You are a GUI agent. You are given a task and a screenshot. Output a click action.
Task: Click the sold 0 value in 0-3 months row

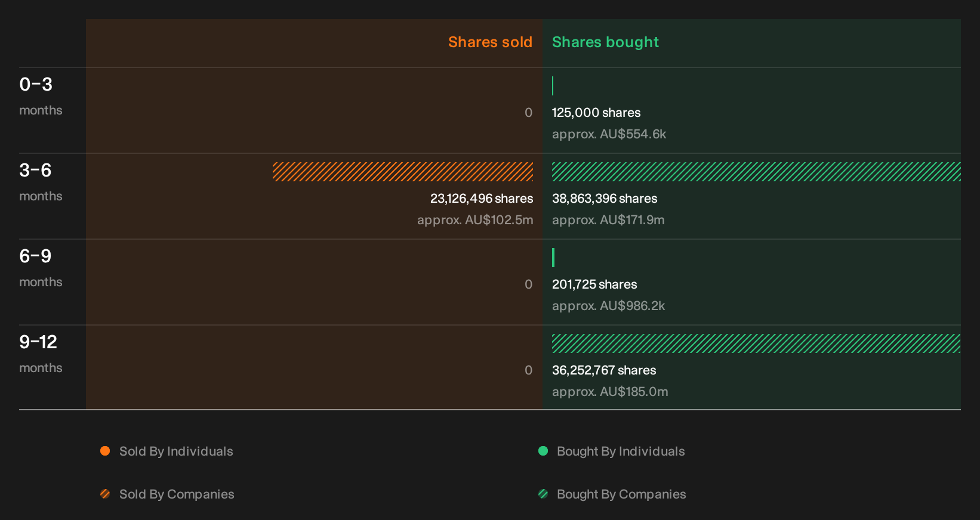(x=528, y=113)
